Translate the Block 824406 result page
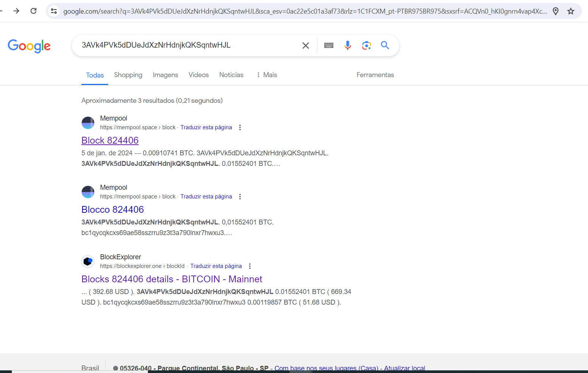Image resolution: width=588 pixels, height=373 pixels. (206, 127)
